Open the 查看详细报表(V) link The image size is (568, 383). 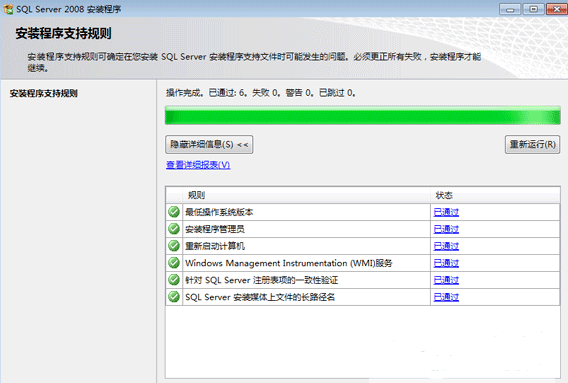[x=198, y=165]
